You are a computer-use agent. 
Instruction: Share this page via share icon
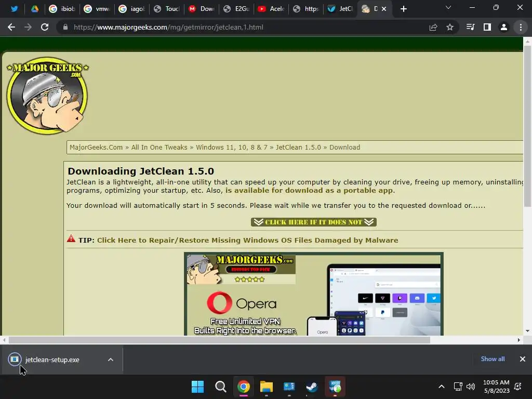click(433, 27)
